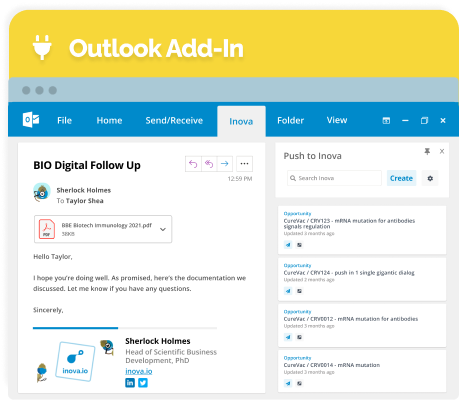
Task: Open the Send/Receive tab
Action: [174, 120]
